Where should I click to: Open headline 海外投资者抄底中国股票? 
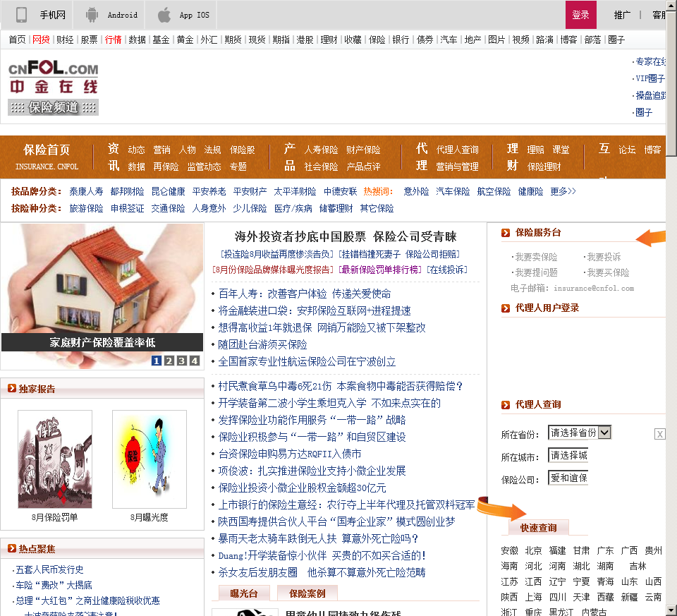pyautogui.click(x=300, y=236)
